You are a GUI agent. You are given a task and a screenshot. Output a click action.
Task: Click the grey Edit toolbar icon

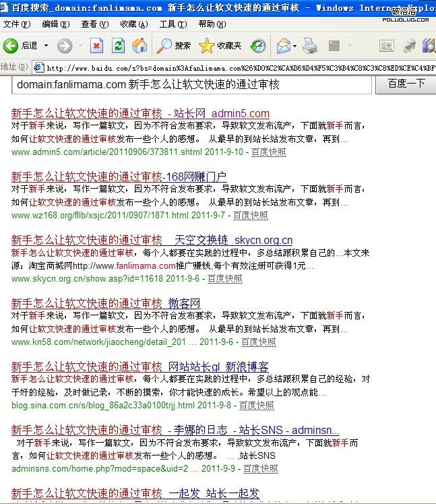point(334,46)
